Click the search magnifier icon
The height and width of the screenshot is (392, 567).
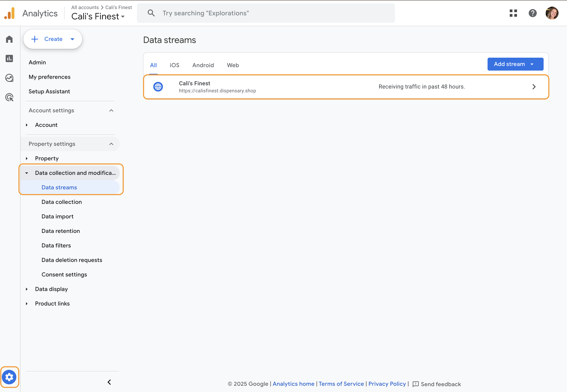[x=151, y=13]
